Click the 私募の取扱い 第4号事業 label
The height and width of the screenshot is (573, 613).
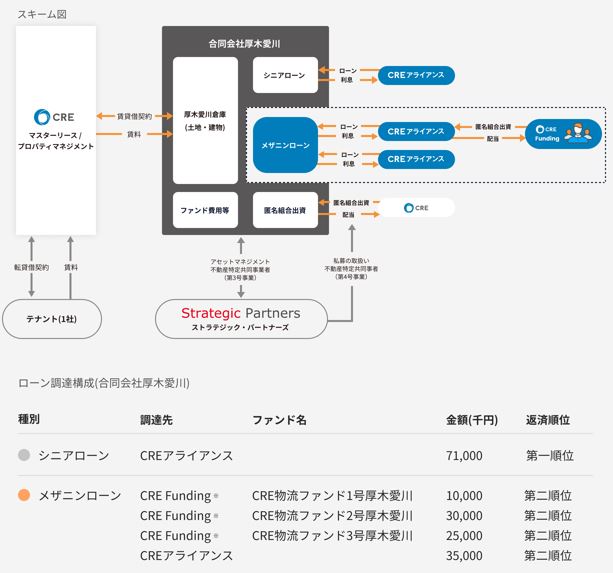pyautogui.click(x=351, y=269)
